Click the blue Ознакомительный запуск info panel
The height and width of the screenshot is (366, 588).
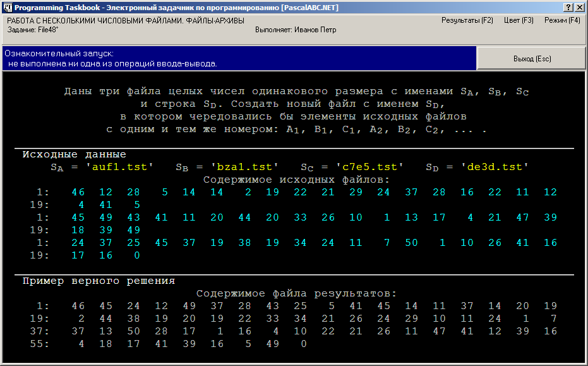(239, 59)
